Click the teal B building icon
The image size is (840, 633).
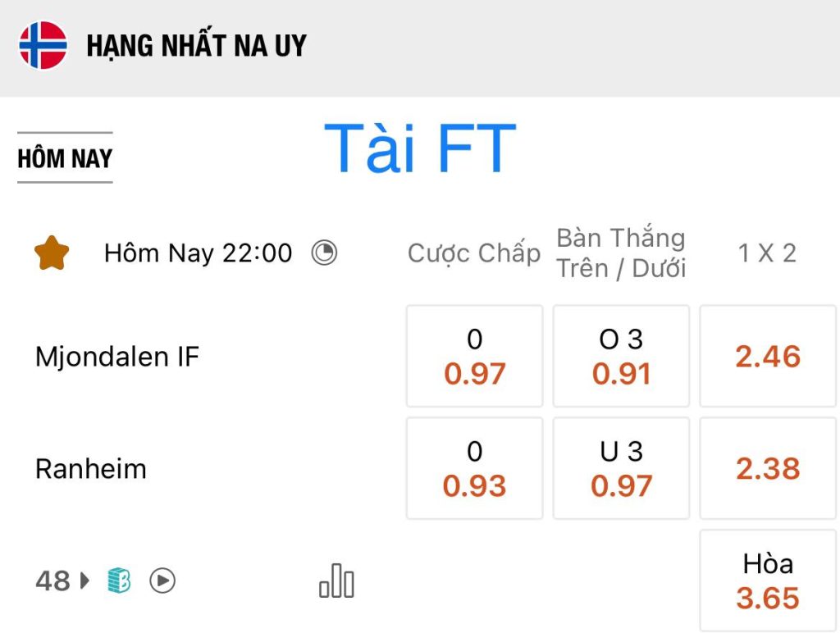click(x=119, y=581)
